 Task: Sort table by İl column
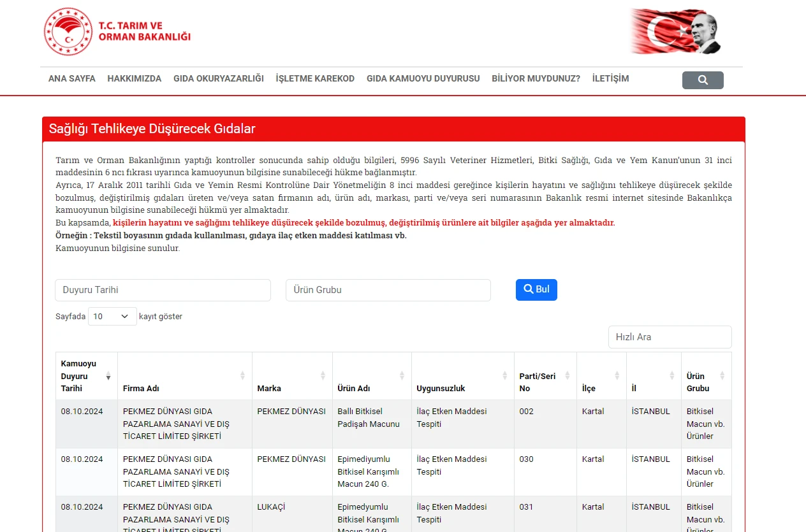654,376
